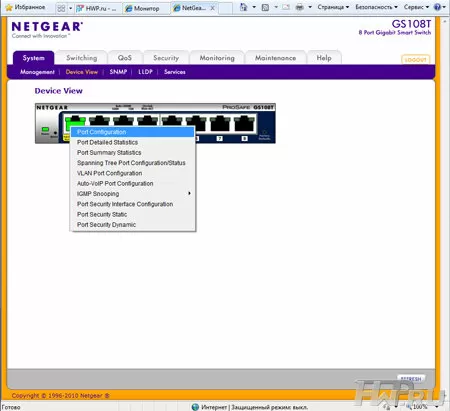Select port 4 on the switch image

148,120
